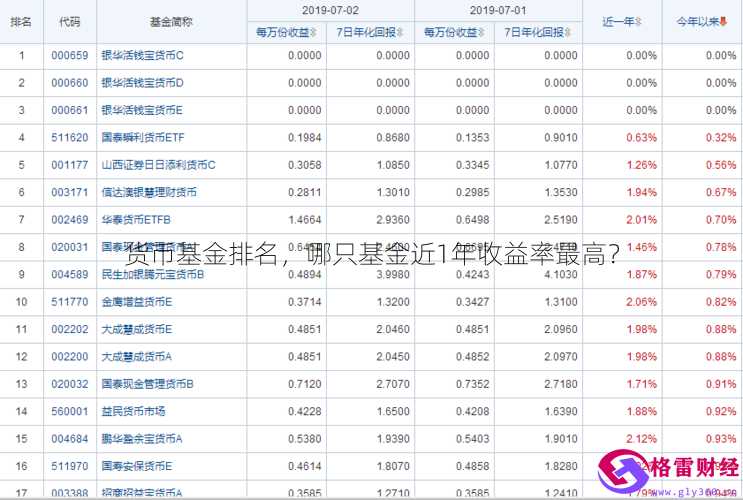Screen dimensions: 743x500
Task: Select the 0.32% year-to-date value
Action: pos(721,138)
